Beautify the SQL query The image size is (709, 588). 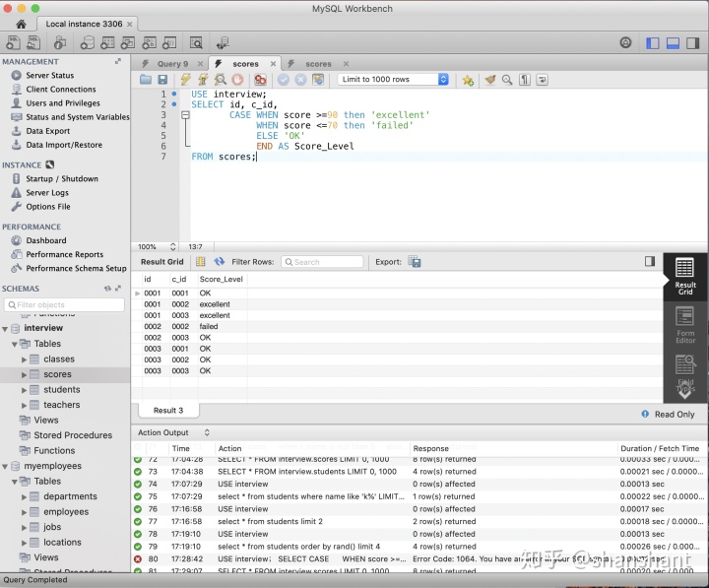(x=490, y=80)
